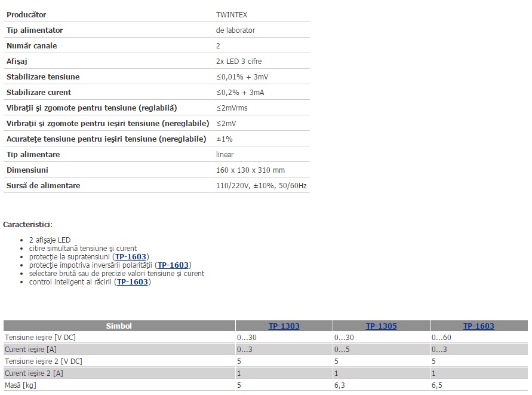Select '0...30' in the TP-1305 column
Viewport: 532px width, 395px height.
pyautogui.click(x=344, y=338)
